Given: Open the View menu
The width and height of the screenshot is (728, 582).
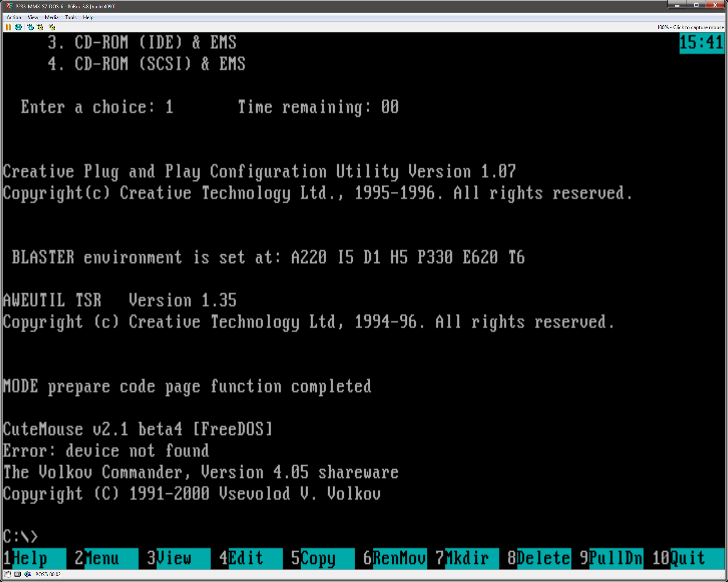Looking at the screenshot, I should (x=33, y=17).
